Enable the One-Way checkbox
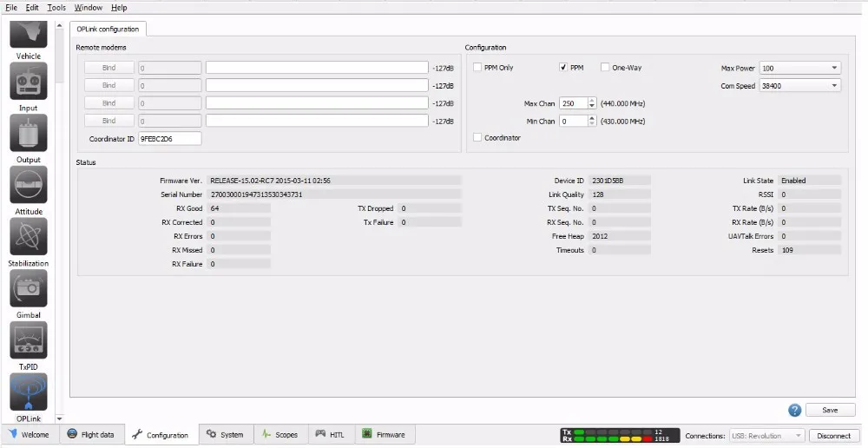Viewport: 868px width, 448px height. tap(605, 68)
